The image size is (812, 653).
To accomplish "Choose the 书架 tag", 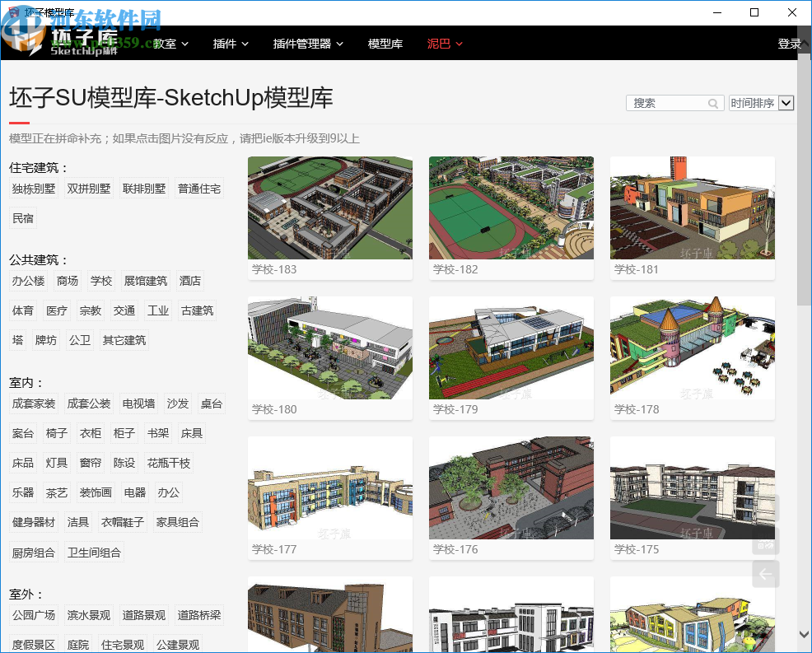I will tap(158, 433).
